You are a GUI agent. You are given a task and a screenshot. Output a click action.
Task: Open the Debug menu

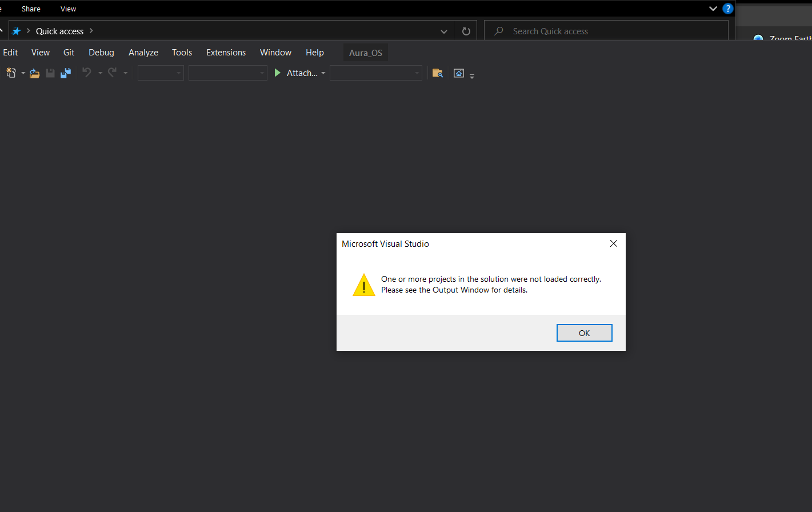click(x=101, y=52)
